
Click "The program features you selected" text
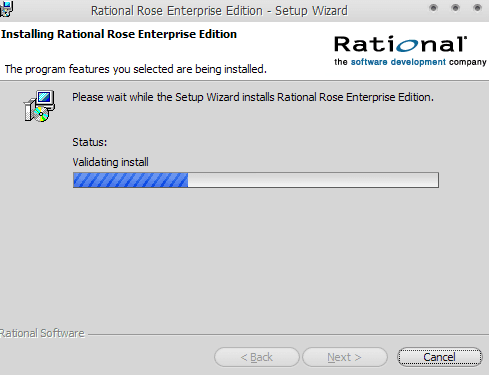136,69
